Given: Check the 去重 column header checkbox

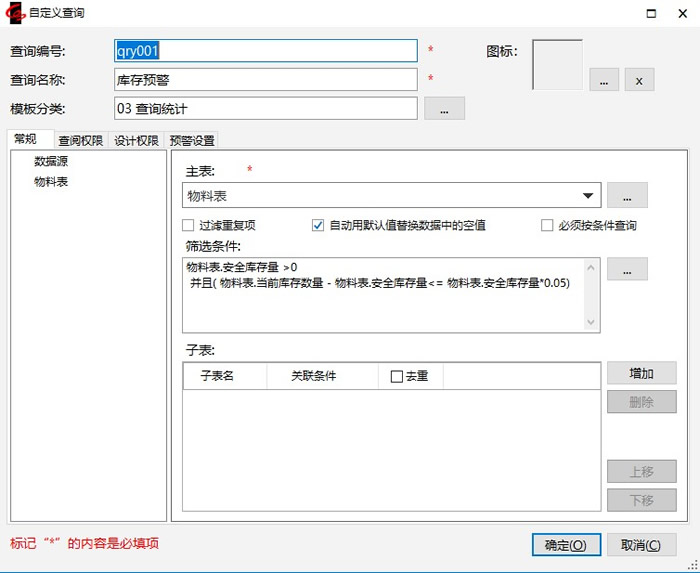Looking at the screenshot, I should point(397,377).
